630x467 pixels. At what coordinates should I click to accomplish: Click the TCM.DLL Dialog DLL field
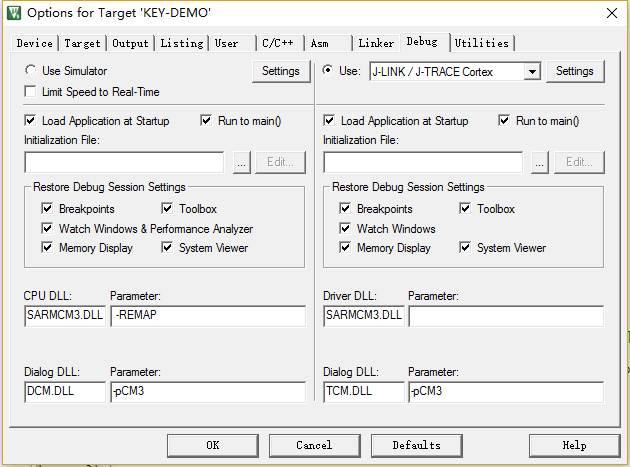364,392
